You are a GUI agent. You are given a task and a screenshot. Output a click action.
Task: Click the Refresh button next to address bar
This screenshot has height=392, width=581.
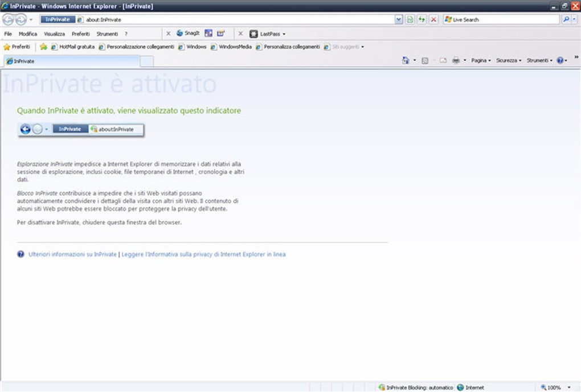(422, 19)
